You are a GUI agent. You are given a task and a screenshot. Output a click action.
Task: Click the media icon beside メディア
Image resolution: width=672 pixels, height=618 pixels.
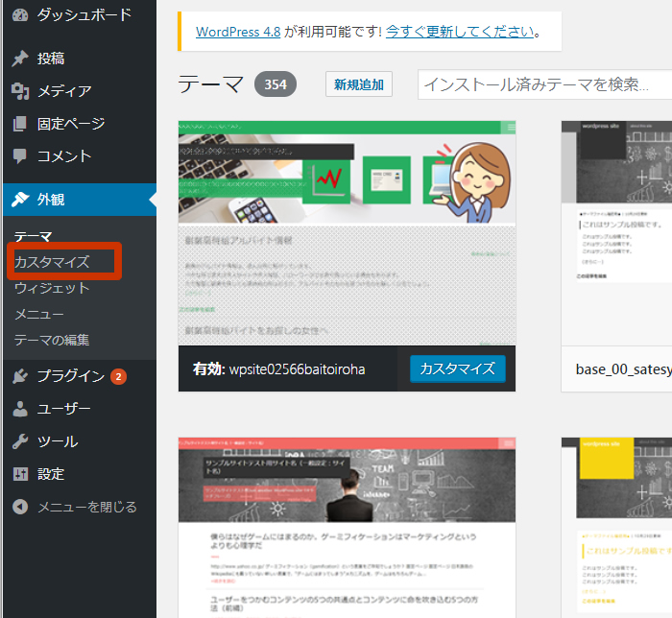pyautogui.click(x=20, y=91)
